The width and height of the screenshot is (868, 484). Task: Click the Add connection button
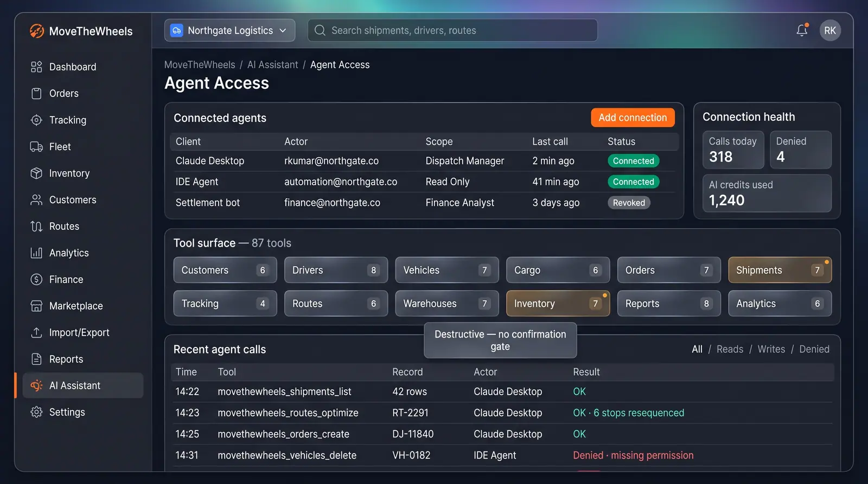633,118
